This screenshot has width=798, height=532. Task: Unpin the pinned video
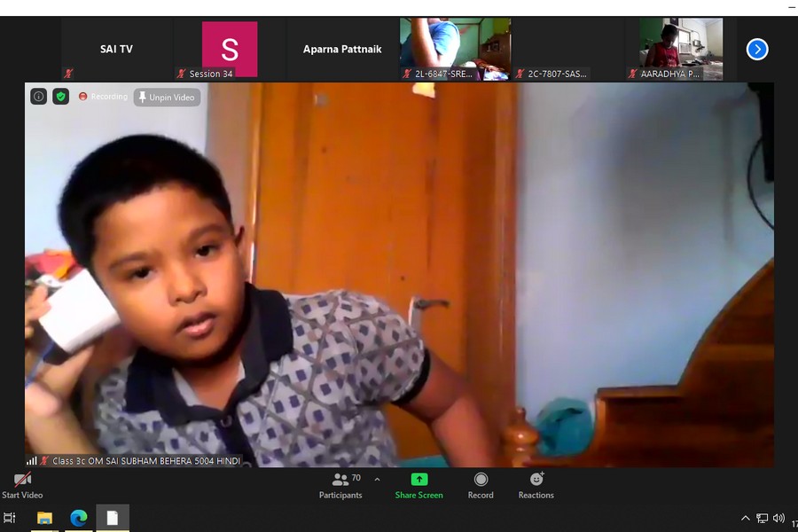click(167, 98)
